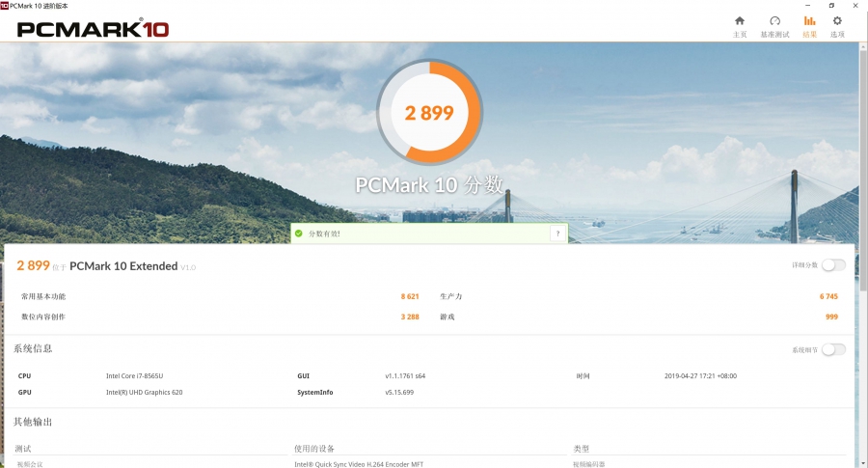
Task: Click the 生产力 score 6 745
Action: (x=828, y=296)
